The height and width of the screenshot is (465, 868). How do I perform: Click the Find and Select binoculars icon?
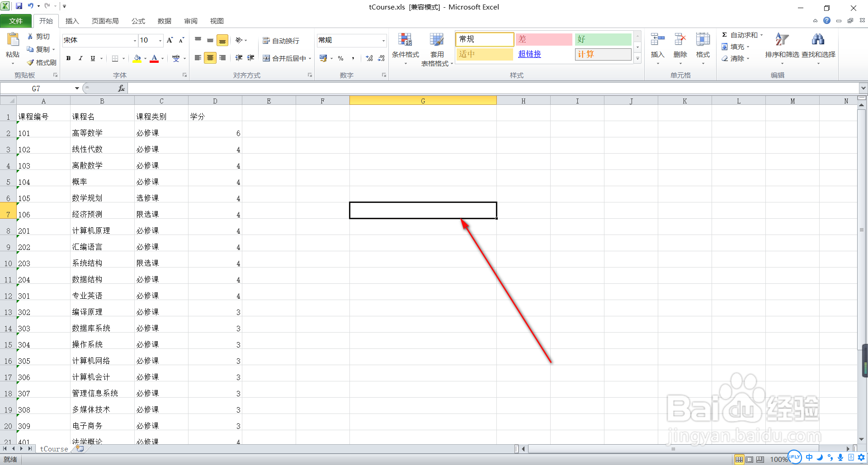point(818,40)
